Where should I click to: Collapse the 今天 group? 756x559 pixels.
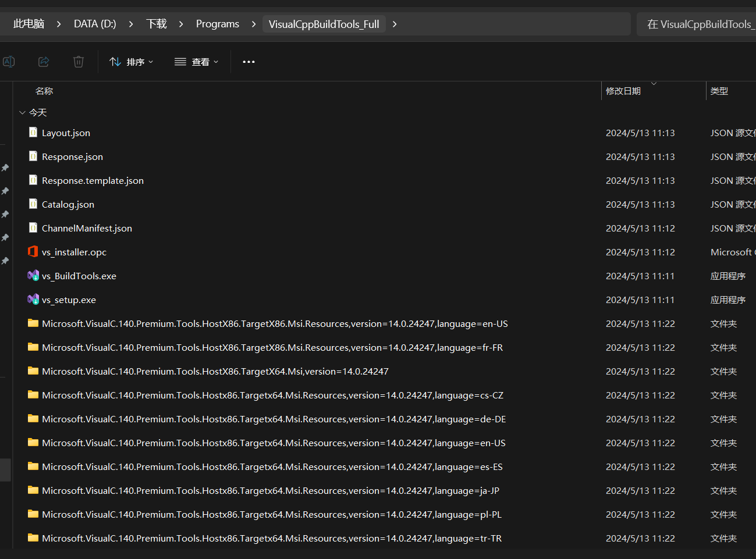pos(22,113)
